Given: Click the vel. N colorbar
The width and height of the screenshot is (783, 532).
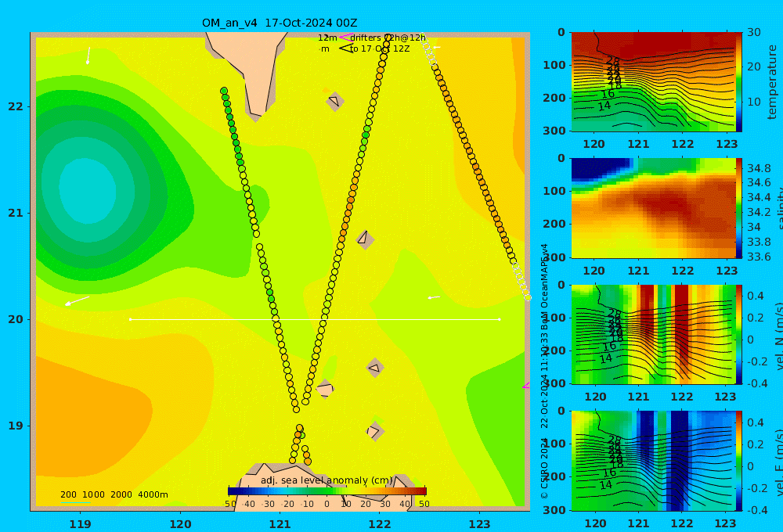Looking at the screenshot, I should pyautogui.click(x=739, y=334).
